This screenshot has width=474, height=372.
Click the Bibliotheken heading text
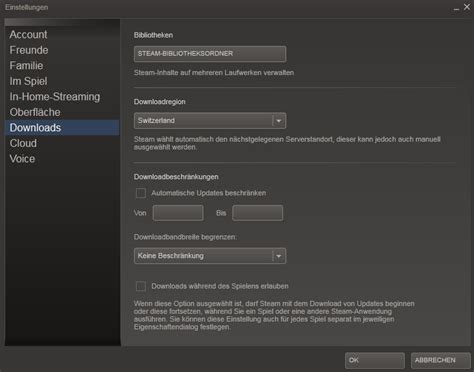(153, 35)
